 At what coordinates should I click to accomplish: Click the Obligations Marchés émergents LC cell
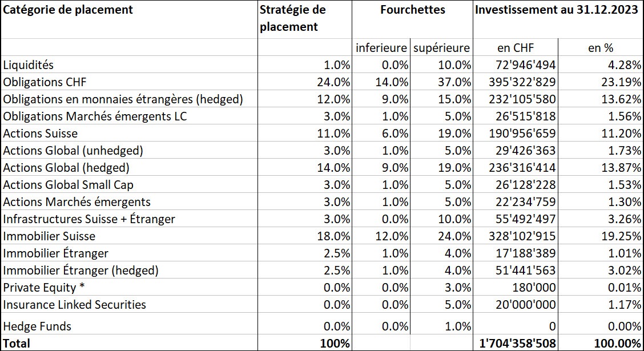[x=129, y=116]
